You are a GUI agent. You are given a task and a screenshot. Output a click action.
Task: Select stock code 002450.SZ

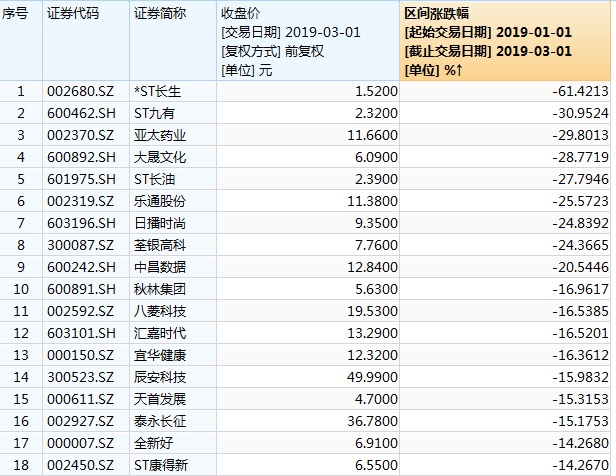click(x=86, y=465)
